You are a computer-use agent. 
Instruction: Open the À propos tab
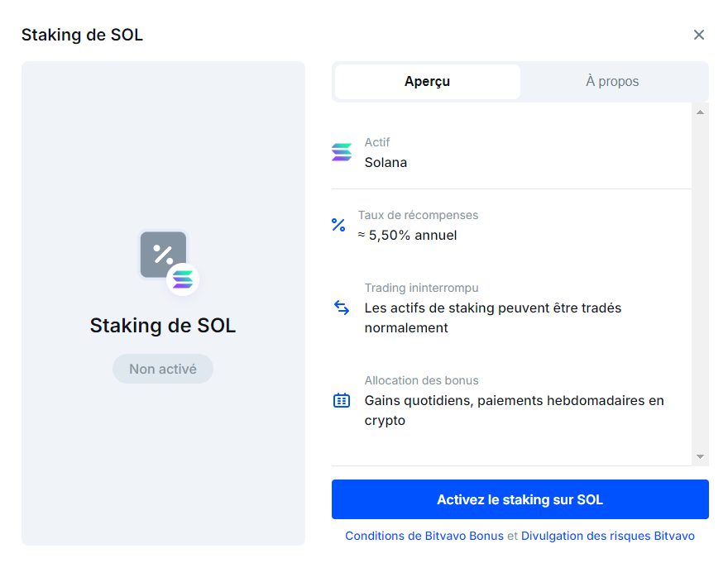612,82
